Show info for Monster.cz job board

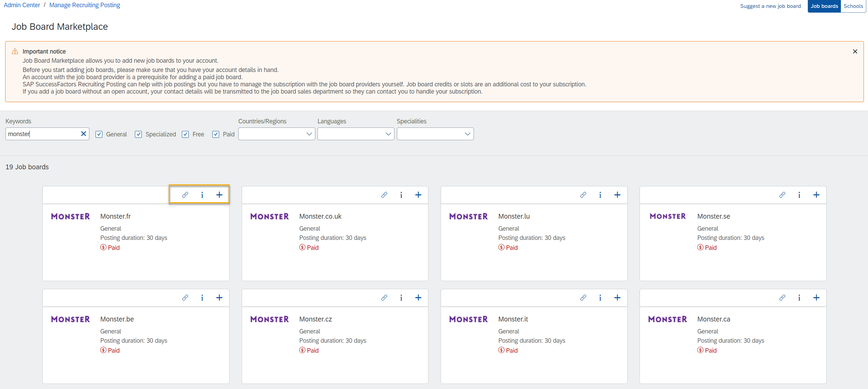pos(401,297)
